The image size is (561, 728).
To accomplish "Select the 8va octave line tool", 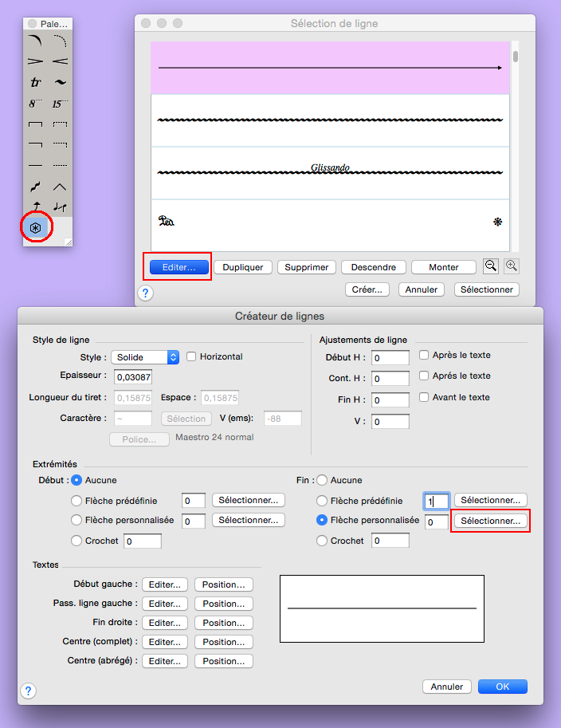I will tap(36, 103).
